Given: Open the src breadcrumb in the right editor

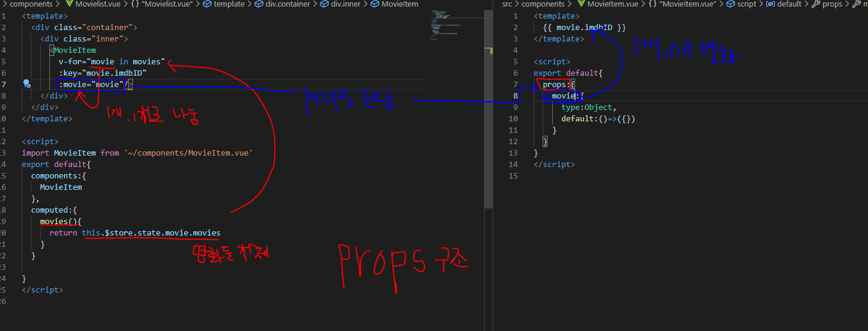Looking at the screenshot, I should pyautogui.click(x=507, y=4).
